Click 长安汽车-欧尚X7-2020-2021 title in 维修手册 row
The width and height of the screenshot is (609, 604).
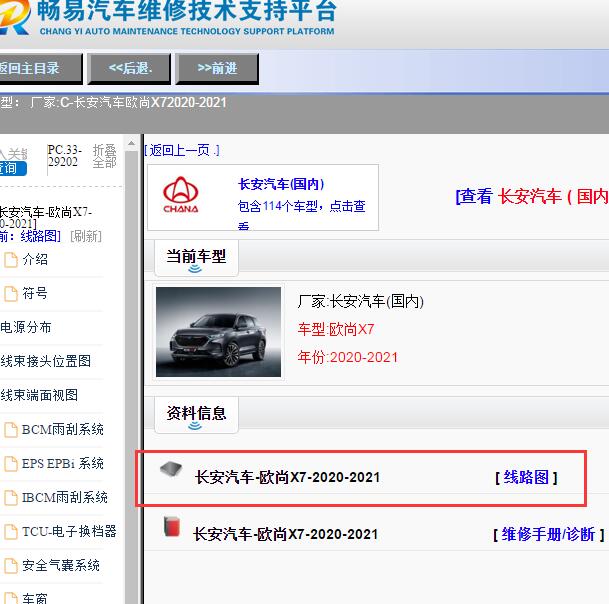point(285,534)
